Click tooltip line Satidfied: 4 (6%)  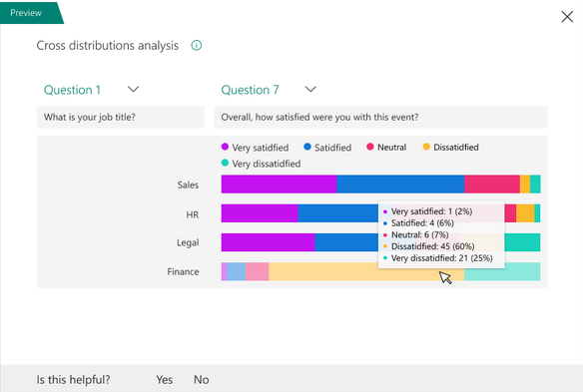(422, 223)
